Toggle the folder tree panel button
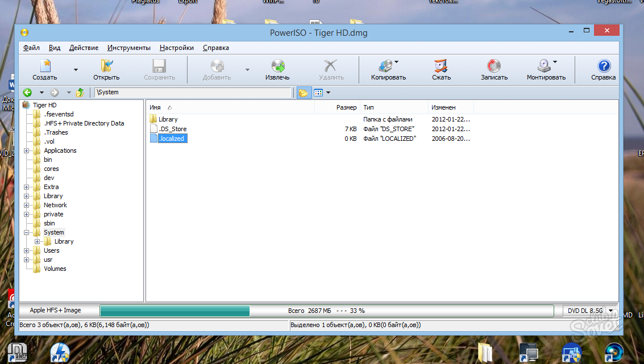The height and width of the screenshot is (364, 644). pyautogui.click(x=304, y=93)
